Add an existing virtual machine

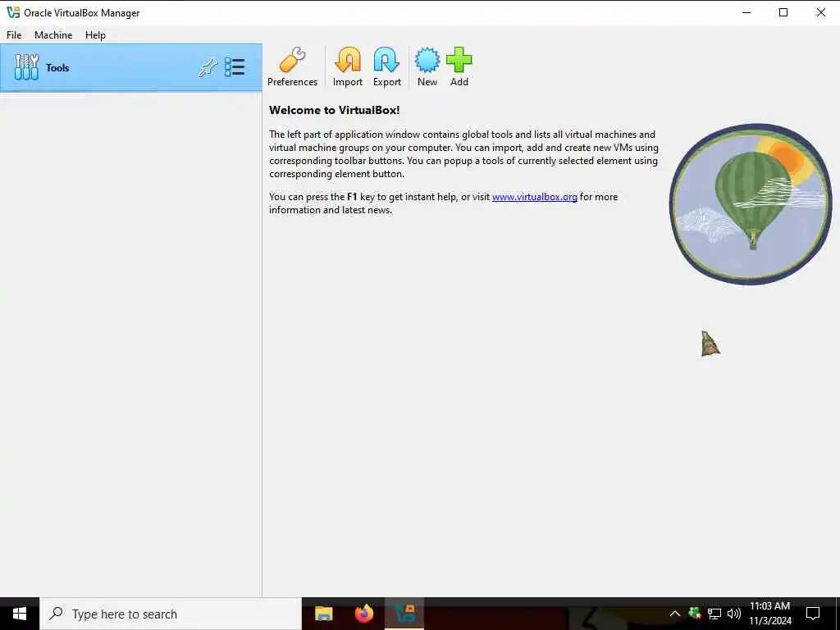click(459, 66)
